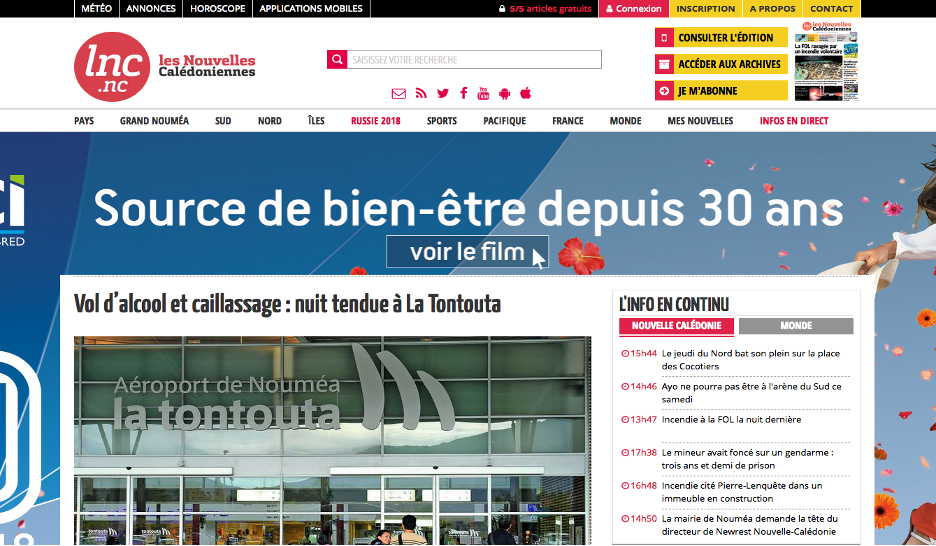Click Consulter l'édition button
The height and width of the screenshot is (546, 936).
pyautogui.click(x=721, y=38)
